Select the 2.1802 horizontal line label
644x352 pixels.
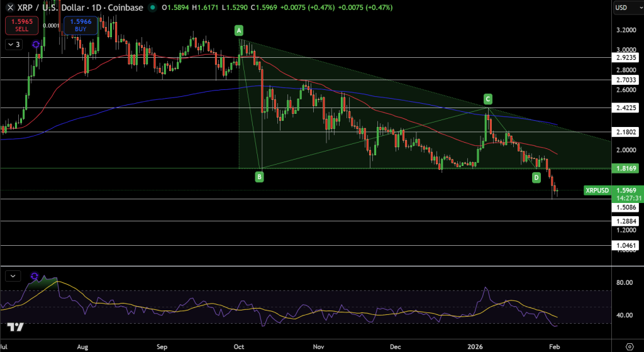(x=627, y=132)
